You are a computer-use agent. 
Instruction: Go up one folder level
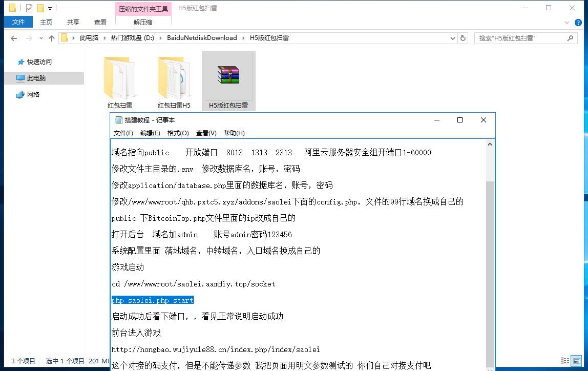click(x=51, y=38)
